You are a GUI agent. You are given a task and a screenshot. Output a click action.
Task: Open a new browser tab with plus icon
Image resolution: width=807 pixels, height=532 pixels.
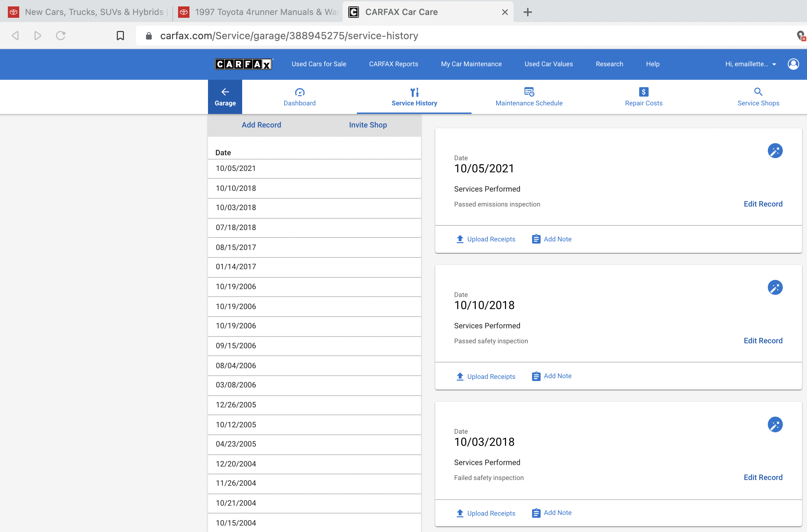click(x=528, y=12)
